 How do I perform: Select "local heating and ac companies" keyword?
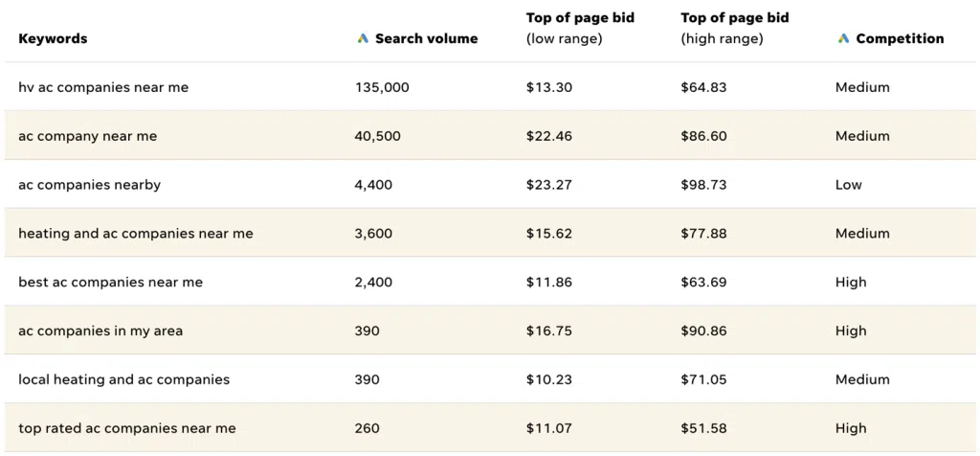click(x=123, y=379)
